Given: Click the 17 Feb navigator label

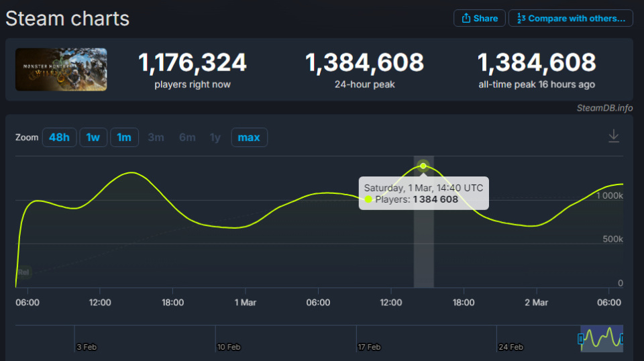Looking at the screenshot, I should pos(369,347).
